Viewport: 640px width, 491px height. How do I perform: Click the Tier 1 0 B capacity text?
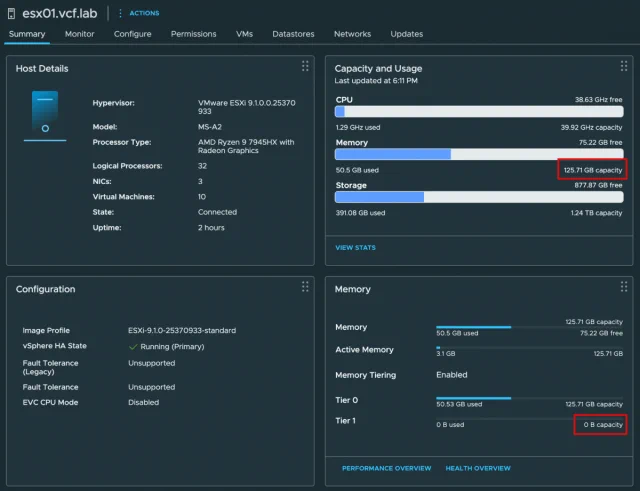click(x=603, y=424)
